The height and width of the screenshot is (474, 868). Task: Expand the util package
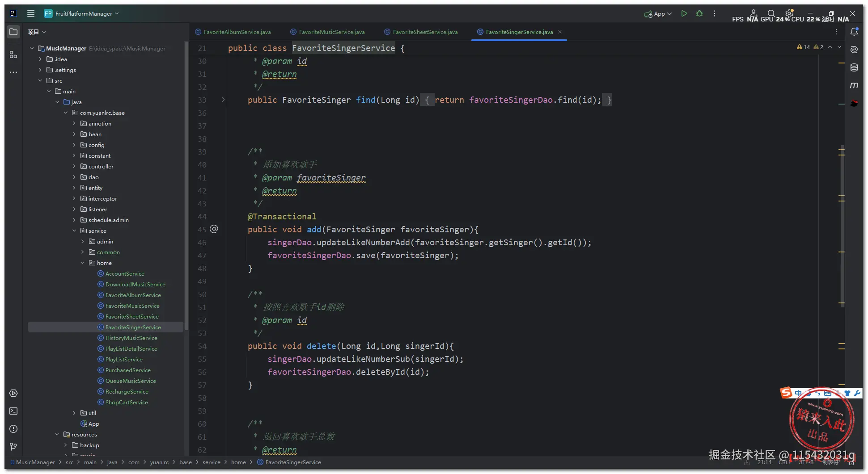click(74, 413)
